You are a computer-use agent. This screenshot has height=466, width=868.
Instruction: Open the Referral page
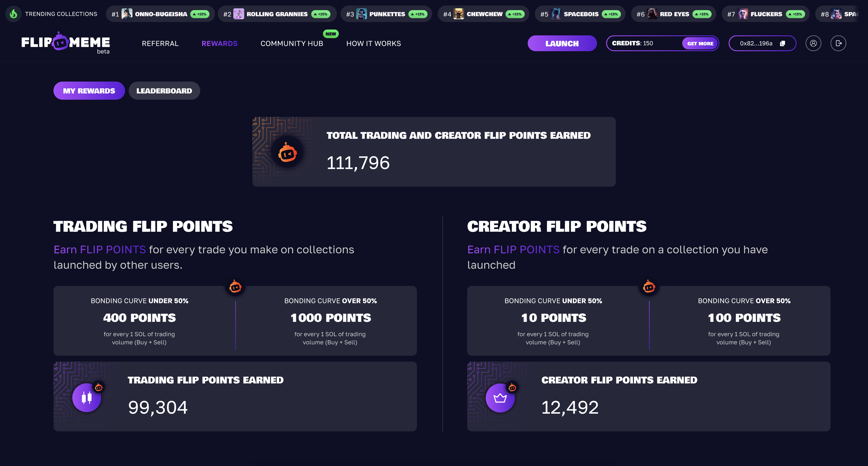tap(160, 44)
